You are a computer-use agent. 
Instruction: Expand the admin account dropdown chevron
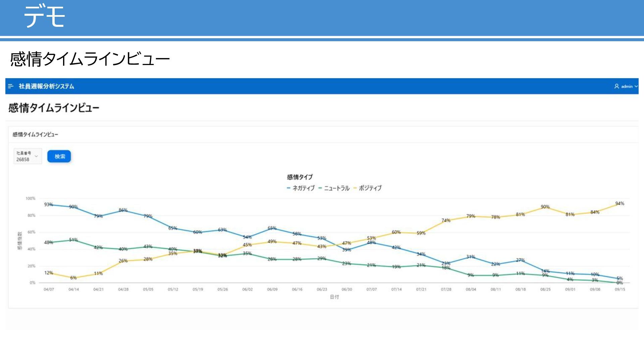[x=636, y=86]
